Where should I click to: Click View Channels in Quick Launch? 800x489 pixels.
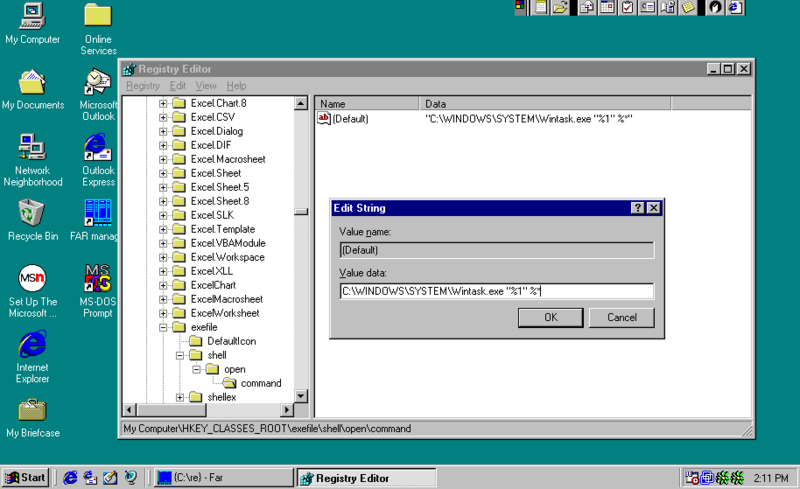[131, 477]
